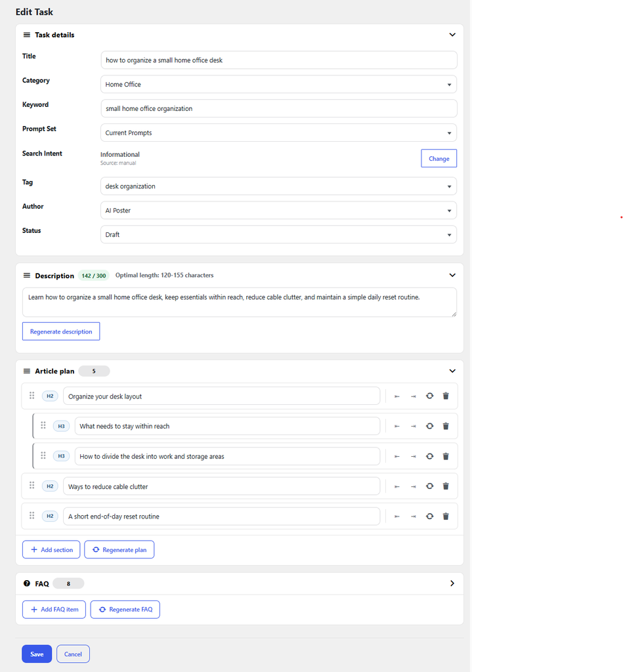Outdent the 'How to divide the desk' section
Screen dimensions: 623x672
(x=397, y=457)
